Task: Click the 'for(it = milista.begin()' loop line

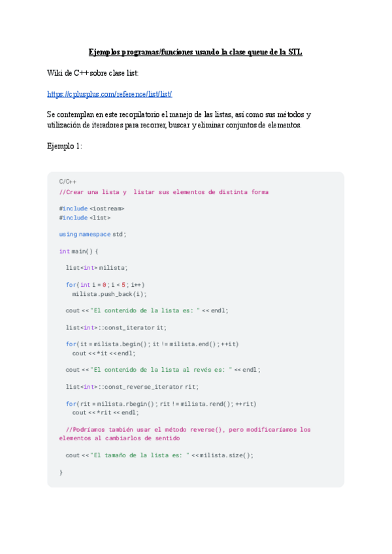Action: (x=152, y=344)
